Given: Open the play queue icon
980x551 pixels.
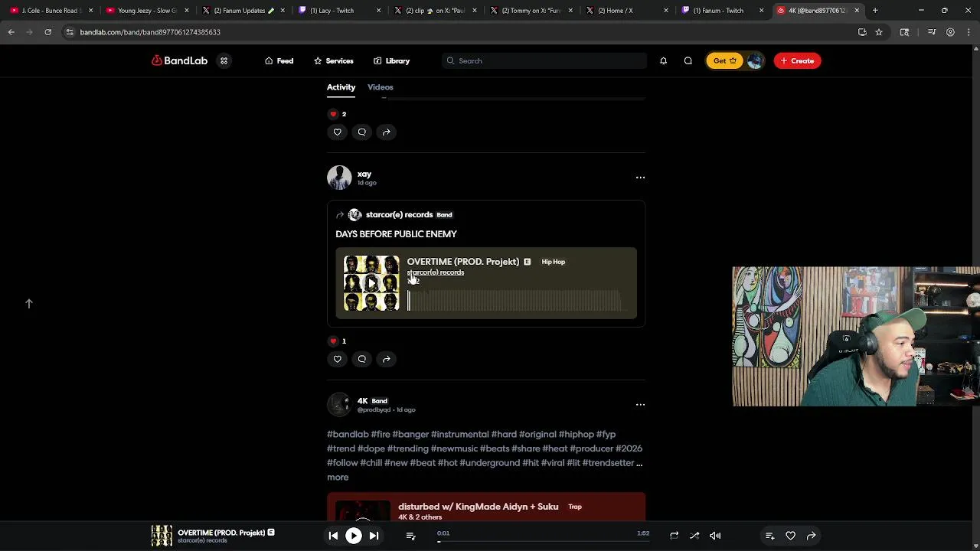Looking at the screenshot, I should click(410, 536).
